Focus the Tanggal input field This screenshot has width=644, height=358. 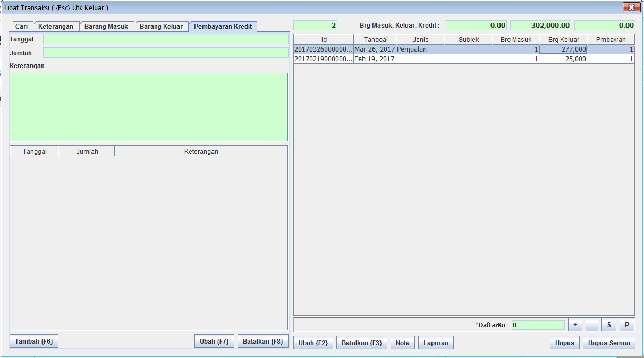(x=165, y=39)
